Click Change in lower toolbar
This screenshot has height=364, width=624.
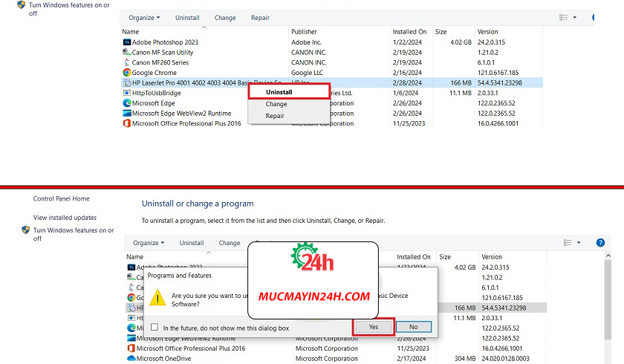point(230,243)
